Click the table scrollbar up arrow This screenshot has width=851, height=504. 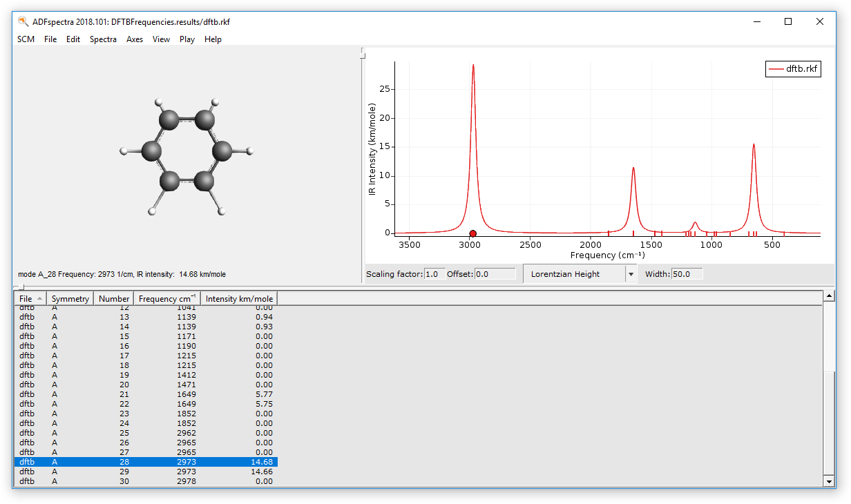[x=830, y=296]
